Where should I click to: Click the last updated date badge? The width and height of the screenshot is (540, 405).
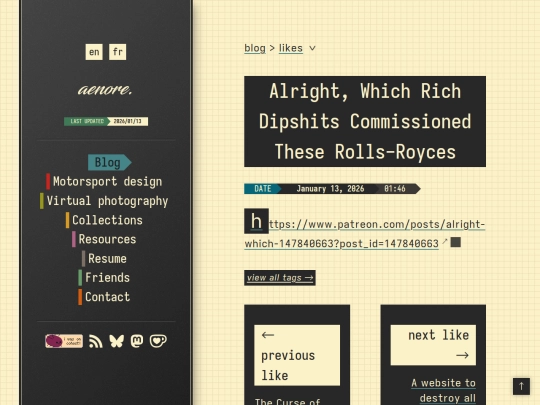click(x=106, y=122)
